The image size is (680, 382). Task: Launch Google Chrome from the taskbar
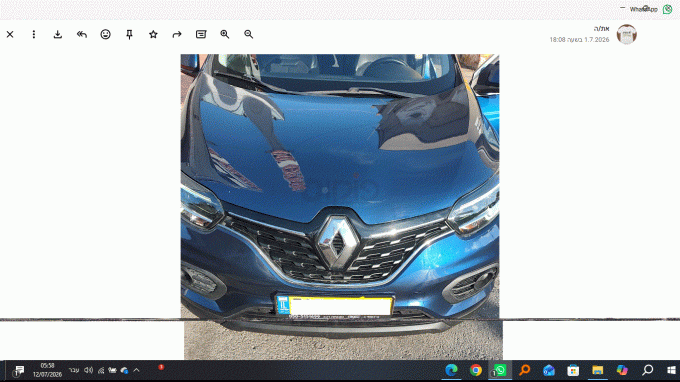[476, 370]
